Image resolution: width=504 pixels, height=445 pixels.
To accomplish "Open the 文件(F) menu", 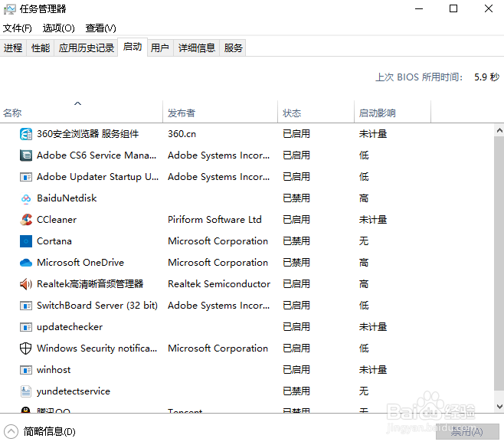I will point(18,28).
